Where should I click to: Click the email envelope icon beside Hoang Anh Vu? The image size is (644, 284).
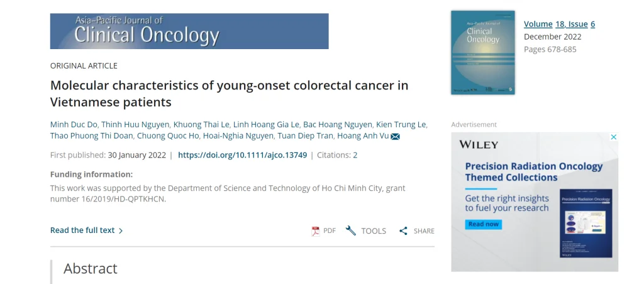click(x=396, y=137)
